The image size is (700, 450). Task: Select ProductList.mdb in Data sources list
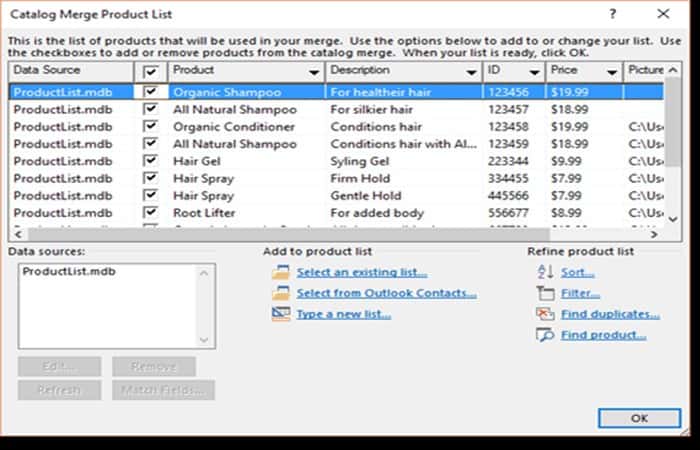60,272
